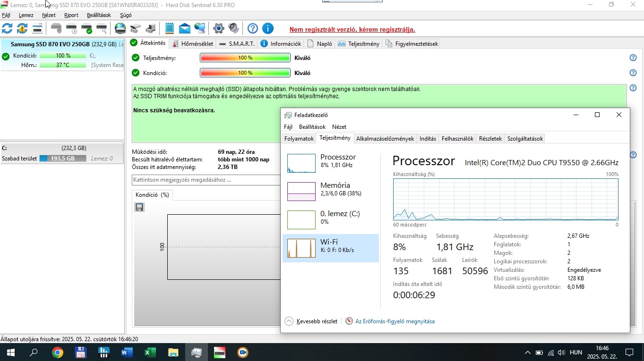Select 0. lemez (C:) performance item
The image size is (644, 361).
(331, 220)
